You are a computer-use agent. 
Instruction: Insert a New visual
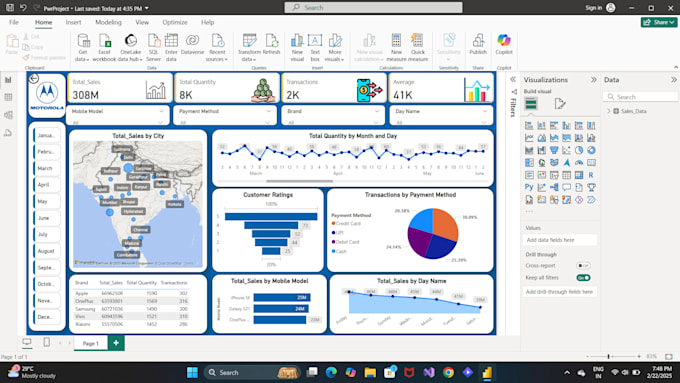pyautogui.click(x=297, y=48)
